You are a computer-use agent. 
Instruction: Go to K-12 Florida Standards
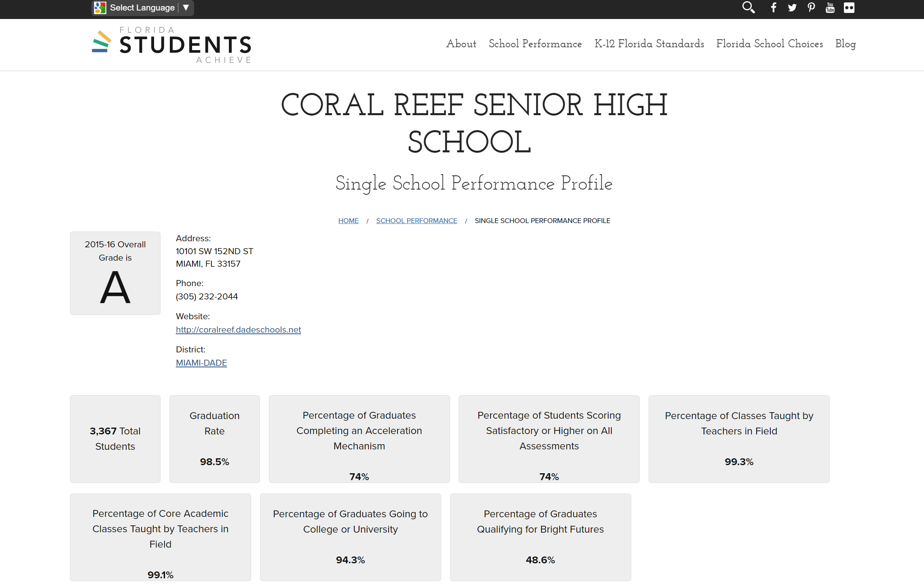click(649, 44)
